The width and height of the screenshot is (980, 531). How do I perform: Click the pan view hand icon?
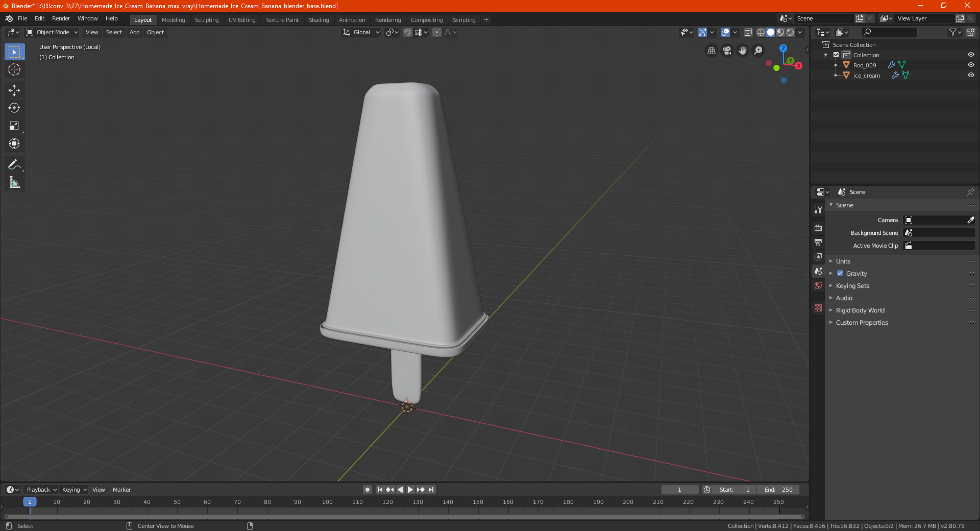coord(743,51)
